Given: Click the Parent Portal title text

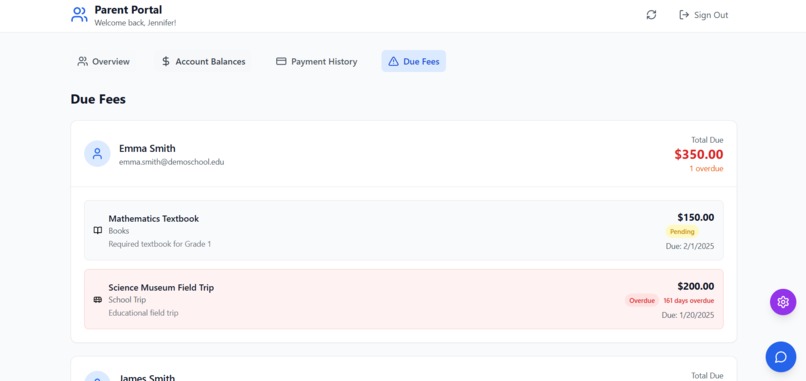Looking at the screenshot, I should pos(129,10).
